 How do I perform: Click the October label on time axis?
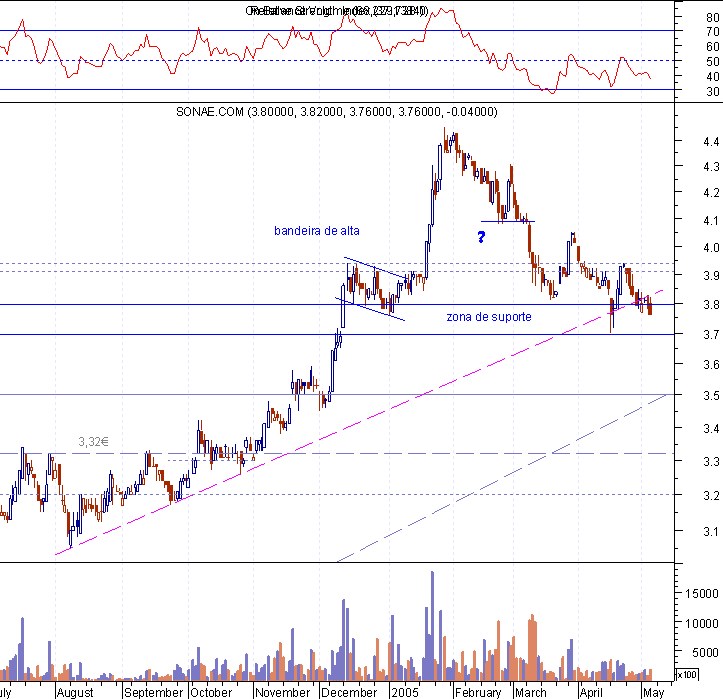pos(211,693)
